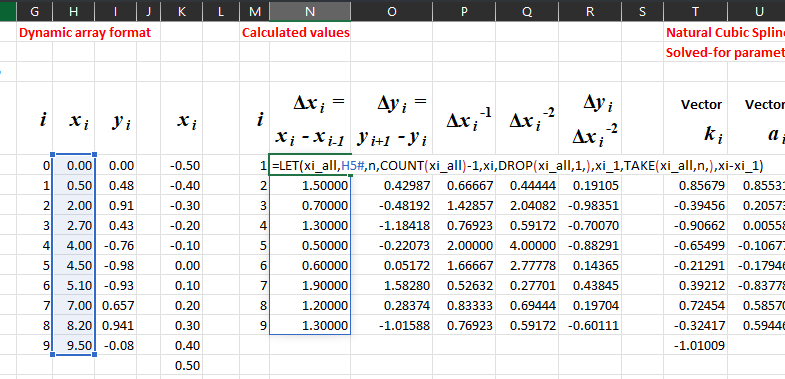Select column header H
Viewport: 785px width, 379px height.
[x=74, y=12]
